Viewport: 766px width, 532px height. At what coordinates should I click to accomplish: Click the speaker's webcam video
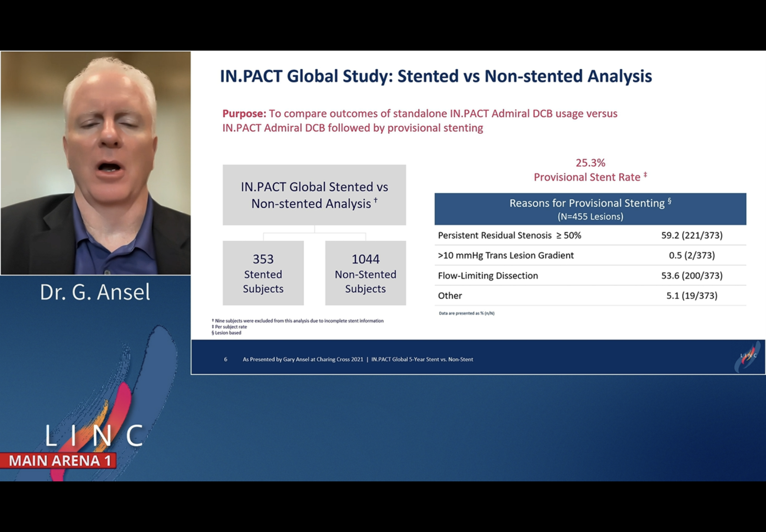tap(96, 163)
